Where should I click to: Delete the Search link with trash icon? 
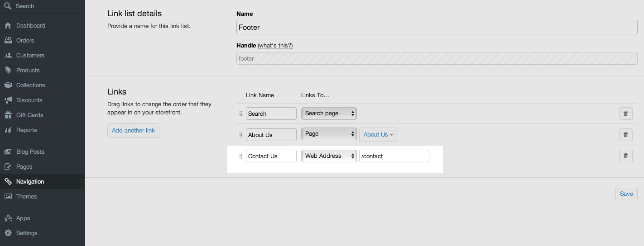(x=625, y=114)
